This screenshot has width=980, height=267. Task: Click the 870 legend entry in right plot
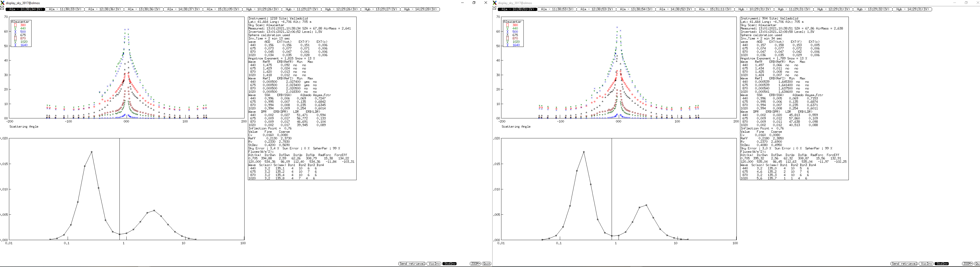(x=515, y=38)
